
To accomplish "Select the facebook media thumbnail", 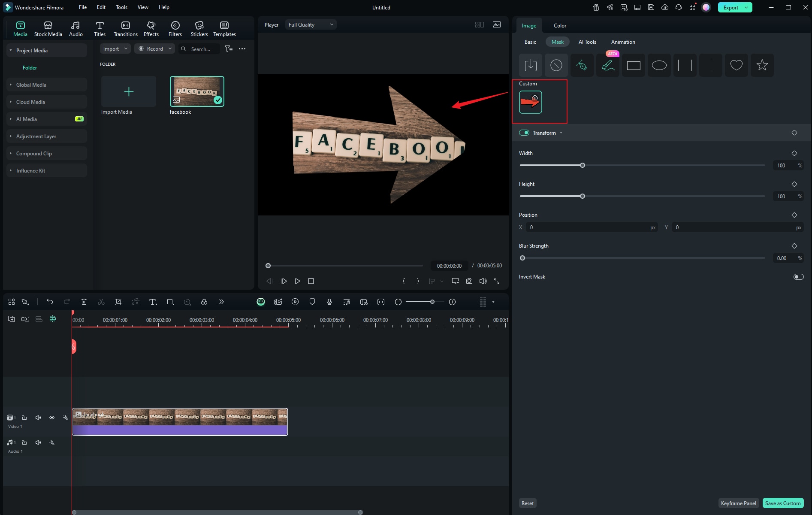I will tap(197, 91).
